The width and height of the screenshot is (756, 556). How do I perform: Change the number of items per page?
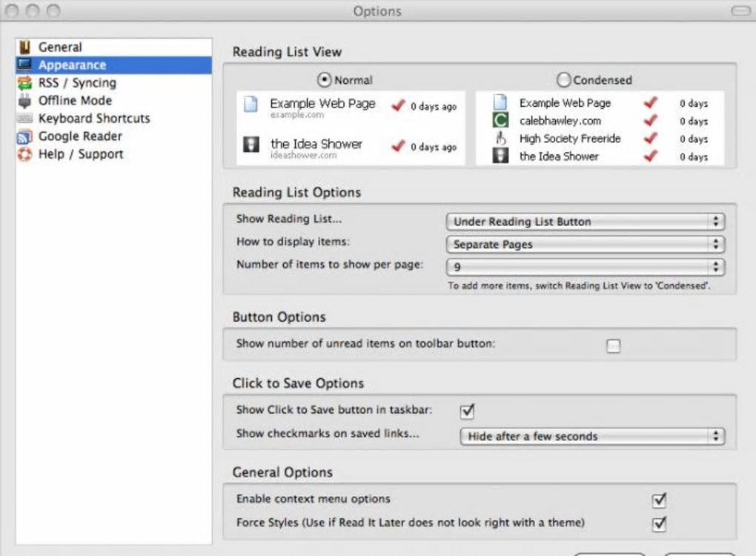pyautogui.click(x=586, y=267)
